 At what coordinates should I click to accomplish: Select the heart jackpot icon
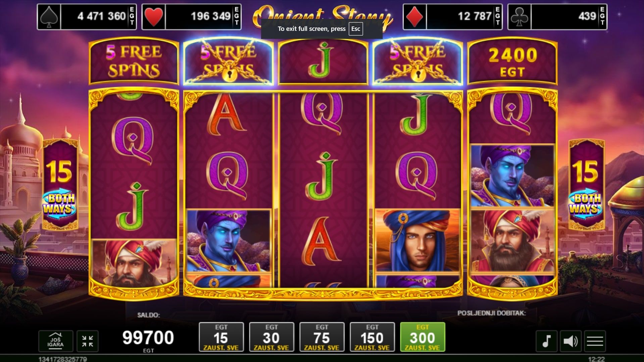[154, 17]
